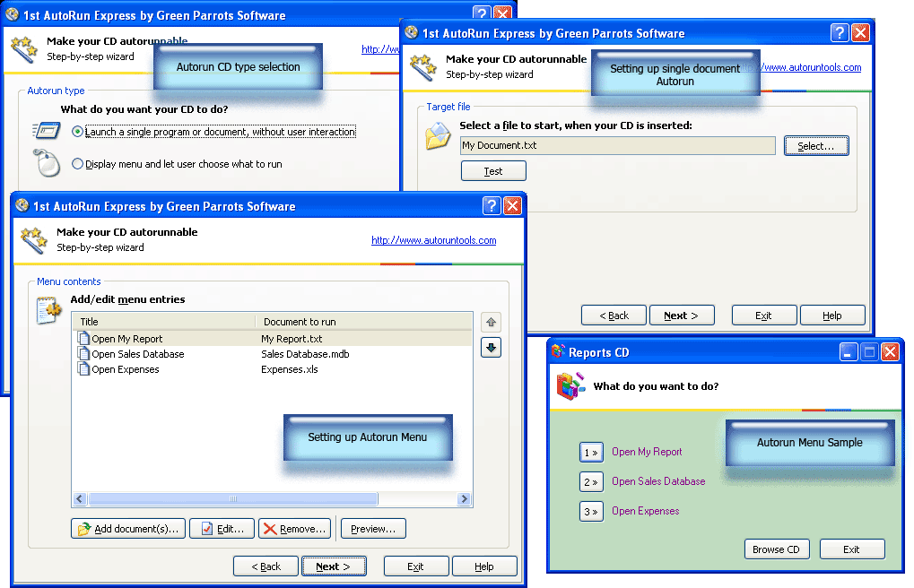Viewport: 914px width, 588px height.
Task: Click Help in the menu contents window
Action: coord(484,566)
